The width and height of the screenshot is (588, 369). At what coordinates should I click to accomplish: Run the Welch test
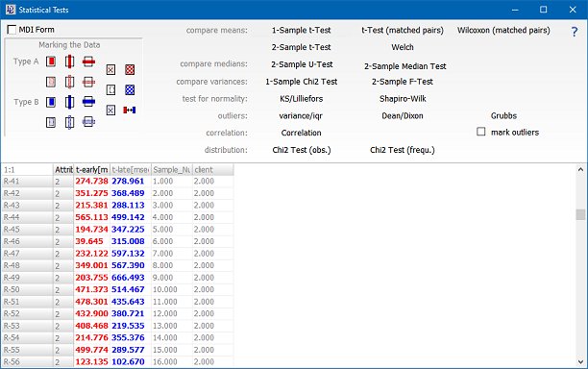[403, 47]
